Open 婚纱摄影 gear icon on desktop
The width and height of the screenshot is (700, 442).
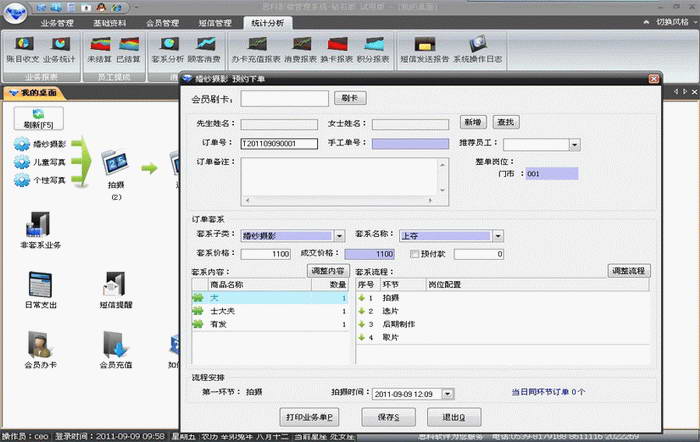(22, 144)
